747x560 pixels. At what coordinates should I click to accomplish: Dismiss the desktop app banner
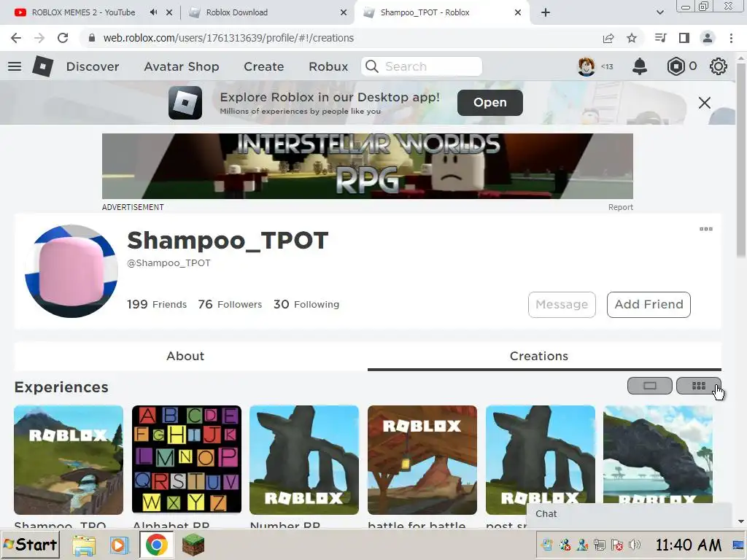tap(704, 103)
